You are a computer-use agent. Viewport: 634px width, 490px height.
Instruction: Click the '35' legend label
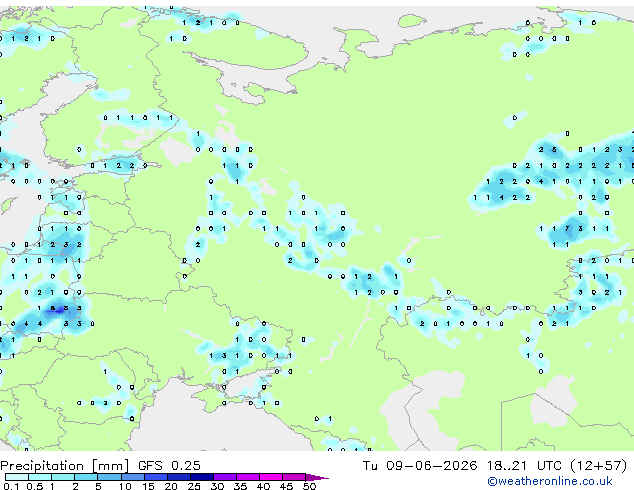241,486
